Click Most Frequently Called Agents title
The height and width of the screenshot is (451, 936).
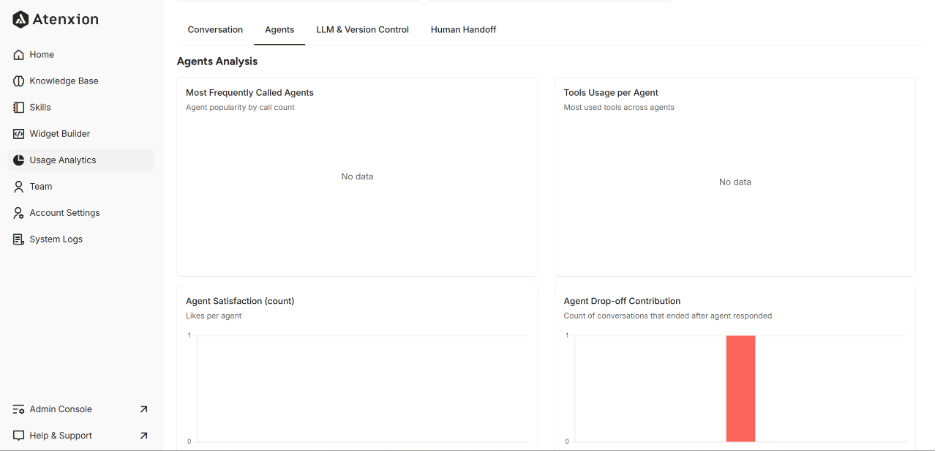pyautogui.click(x=250, y=93)
